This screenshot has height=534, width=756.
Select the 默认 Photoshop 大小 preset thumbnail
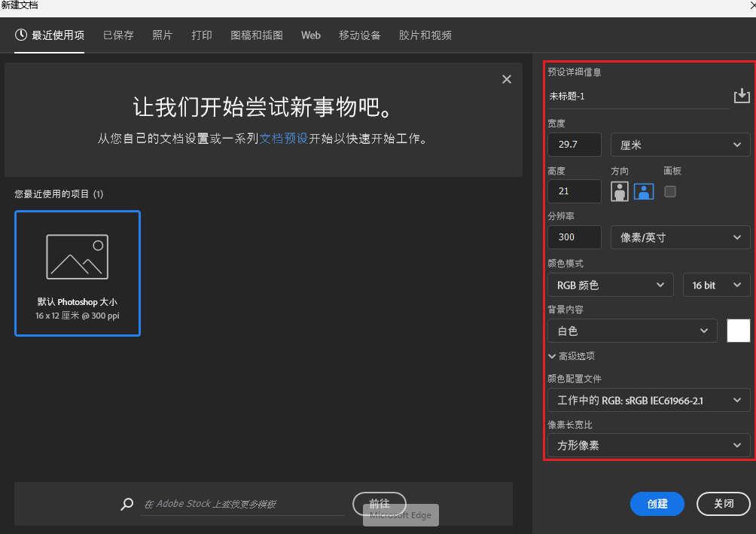pos(78,273)
